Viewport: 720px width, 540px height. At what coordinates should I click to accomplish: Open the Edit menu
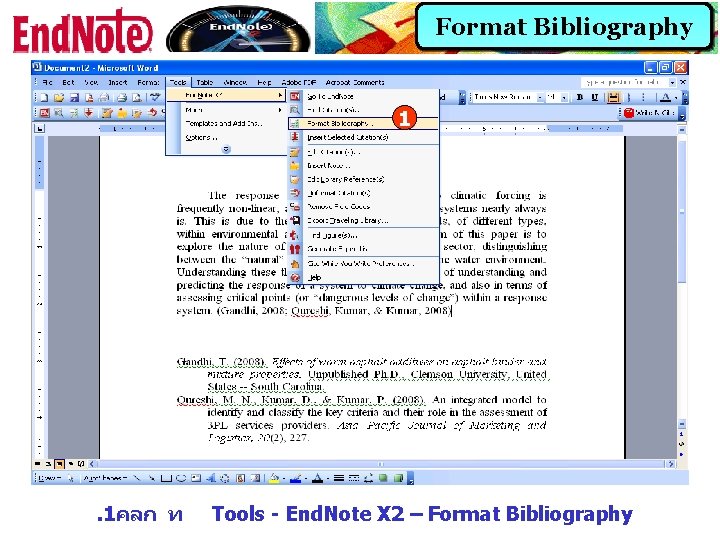click(x=68, y=83)
